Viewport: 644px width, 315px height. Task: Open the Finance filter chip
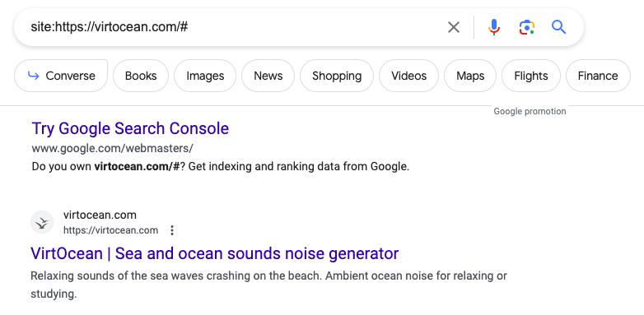tap(598, 76)
